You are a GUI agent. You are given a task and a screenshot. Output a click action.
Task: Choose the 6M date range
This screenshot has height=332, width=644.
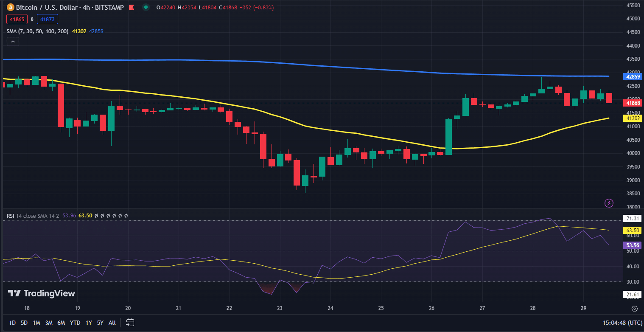coord(62,323)
